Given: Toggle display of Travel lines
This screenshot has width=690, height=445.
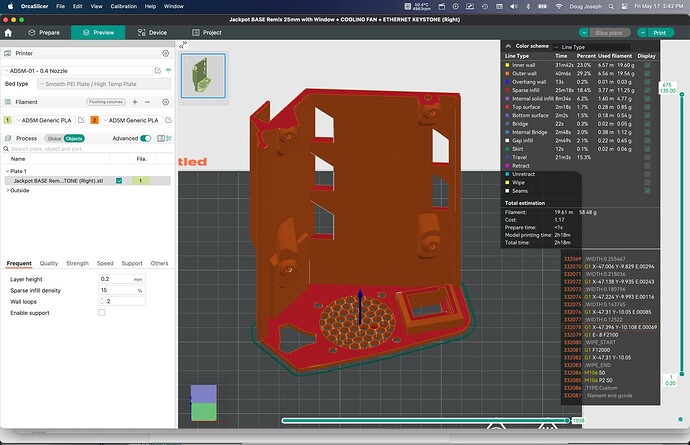Looking at the screenshot, I should [647, 157].
